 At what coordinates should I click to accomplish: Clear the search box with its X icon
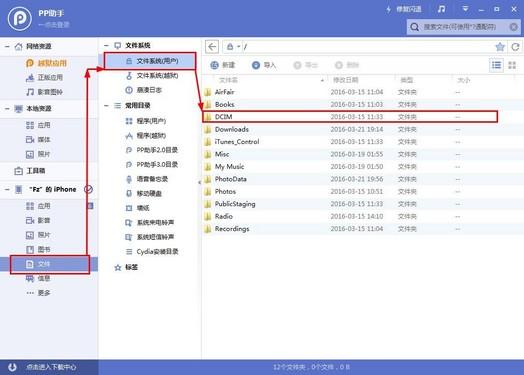coord(514,27)
